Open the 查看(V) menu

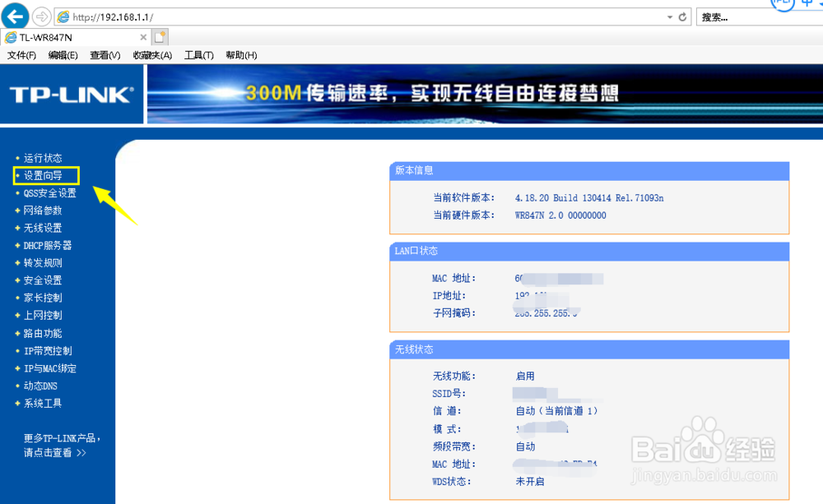pyautogui.click(x=105, y=55)
